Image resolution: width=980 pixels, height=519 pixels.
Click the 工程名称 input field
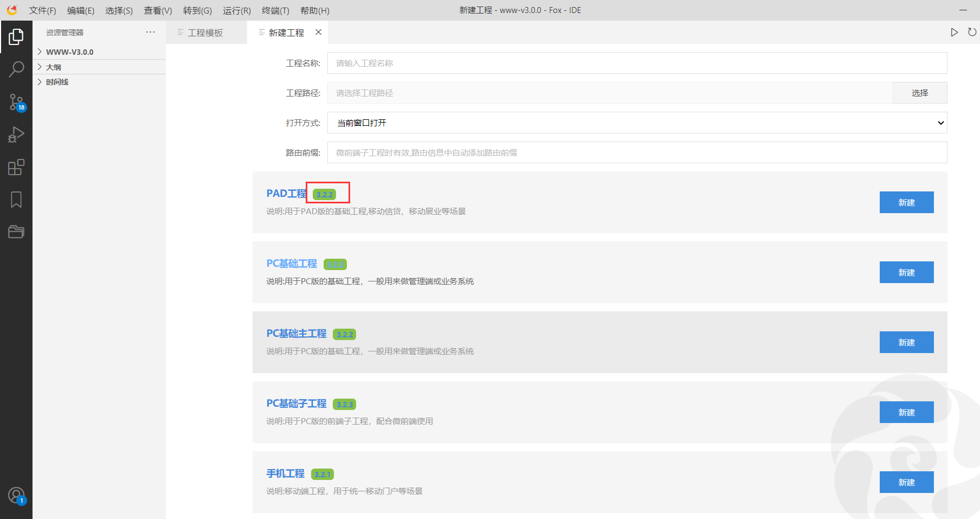point(637,63)
